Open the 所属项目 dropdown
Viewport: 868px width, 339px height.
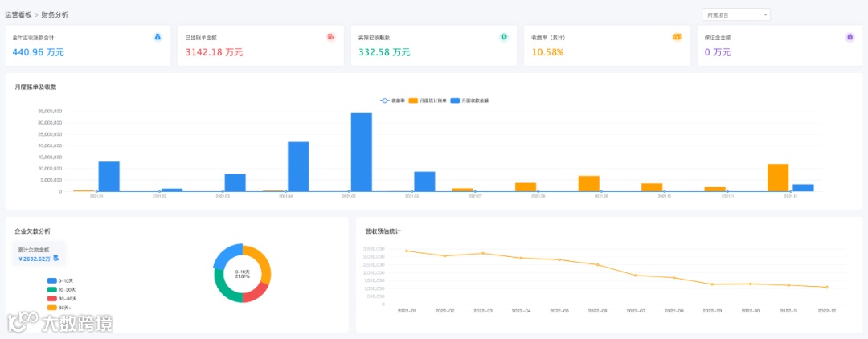coord(735,15)
